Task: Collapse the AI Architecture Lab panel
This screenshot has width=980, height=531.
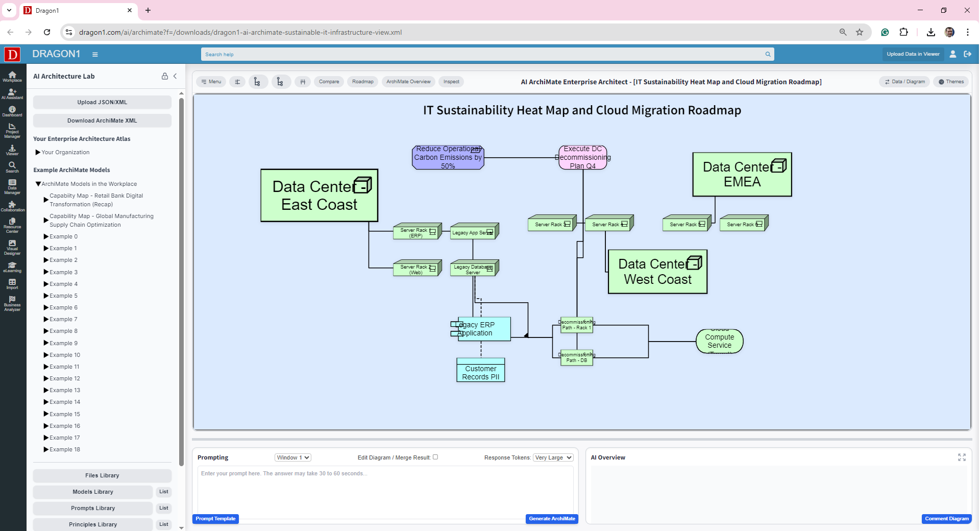Action: pyautogui.click(x=175, y=76)
